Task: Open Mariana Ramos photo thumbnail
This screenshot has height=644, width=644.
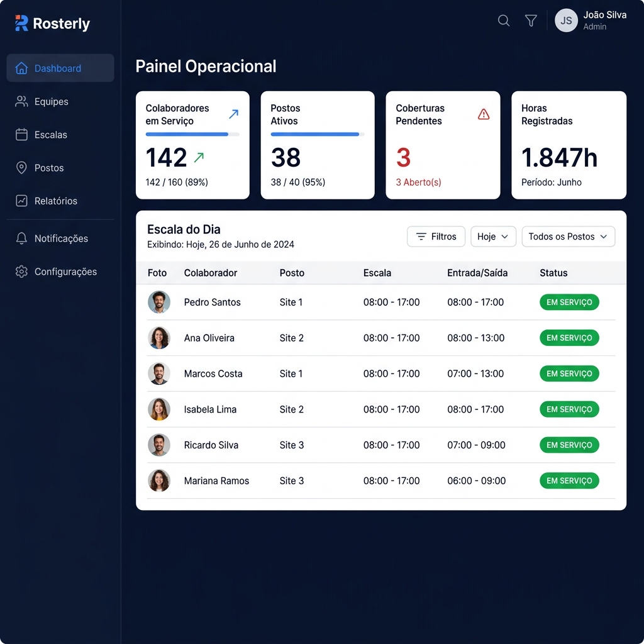Action: pyautogui.click(x=159, y=480)
